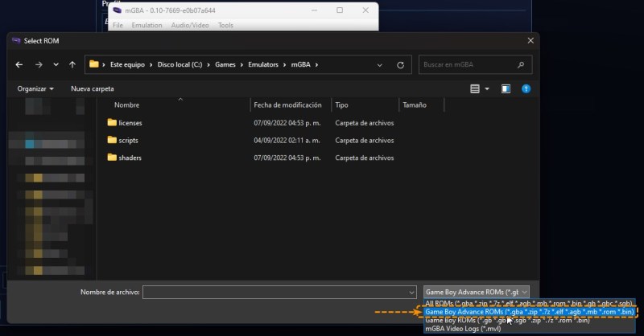Close the Select ROM dialog
Viewport: 644px width, 336px height.
click(530, 41)
